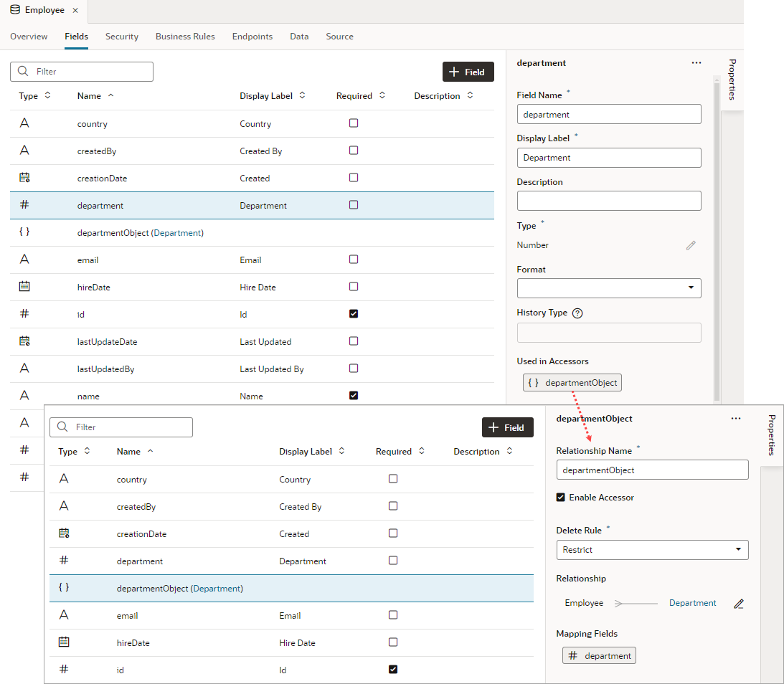Click string icon of lastUpdatedBy row
The image size is (784, 684).
pyautogui.click(x=24, y=369)
